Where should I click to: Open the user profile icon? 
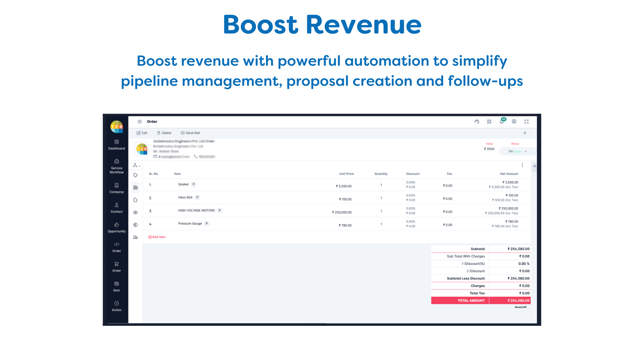pos(514,121)
